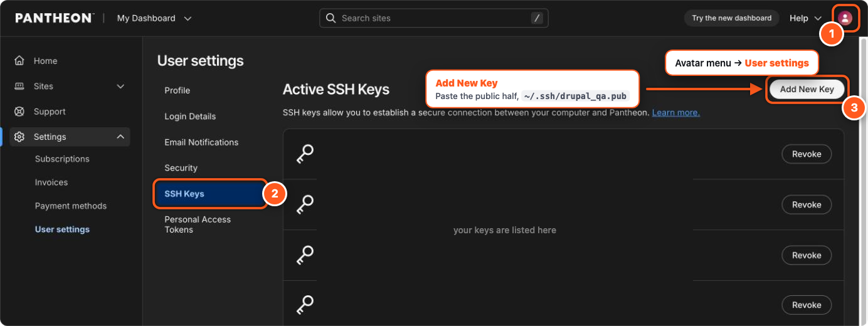
Task: Open Subscriptions under Settings
Action: point(62,159)
